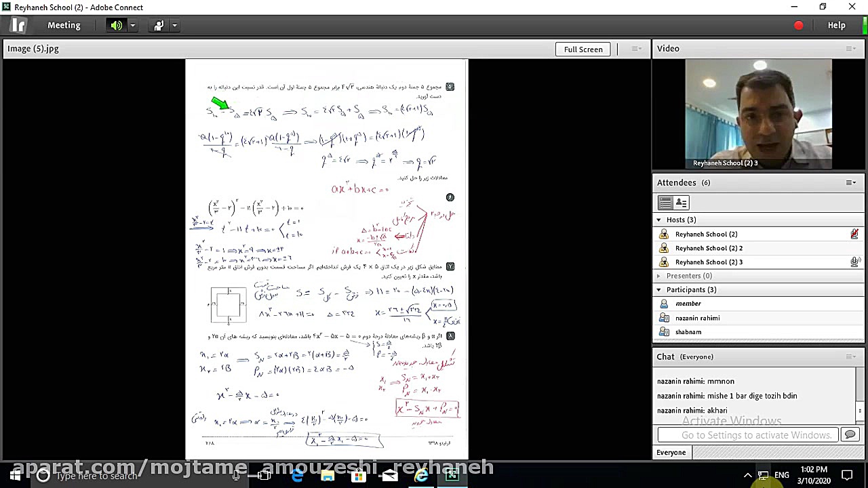This screenshot has width=868, height=488.
Task: Open Task View from the taskbar
Action: pos(264,476)
